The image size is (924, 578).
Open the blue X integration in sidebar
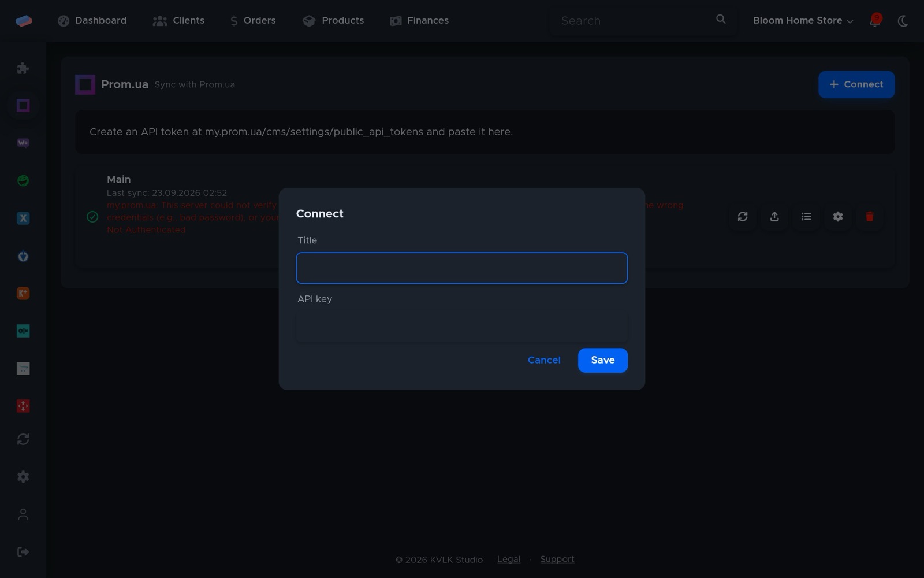tap(23, 218)
